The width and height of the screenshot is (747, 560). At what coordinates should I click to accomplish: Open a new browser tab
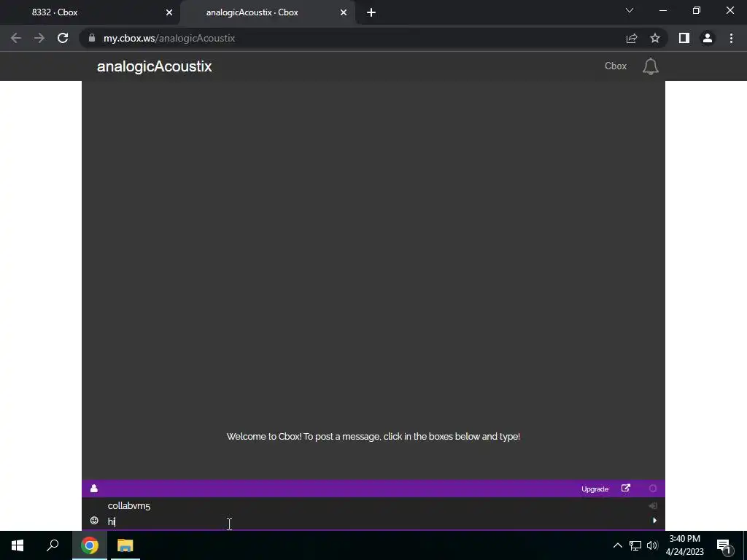pyautogui.click(x=371, y=12)
